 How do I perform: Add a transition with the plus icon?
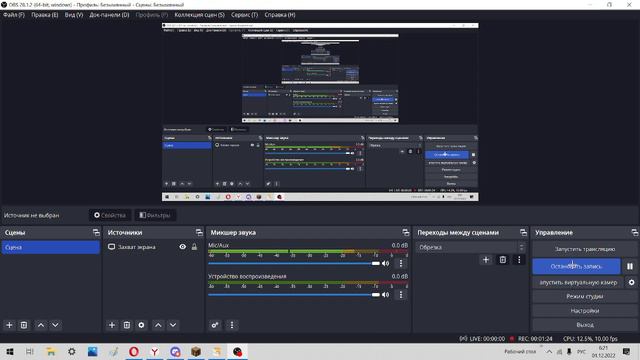(486, 260)
